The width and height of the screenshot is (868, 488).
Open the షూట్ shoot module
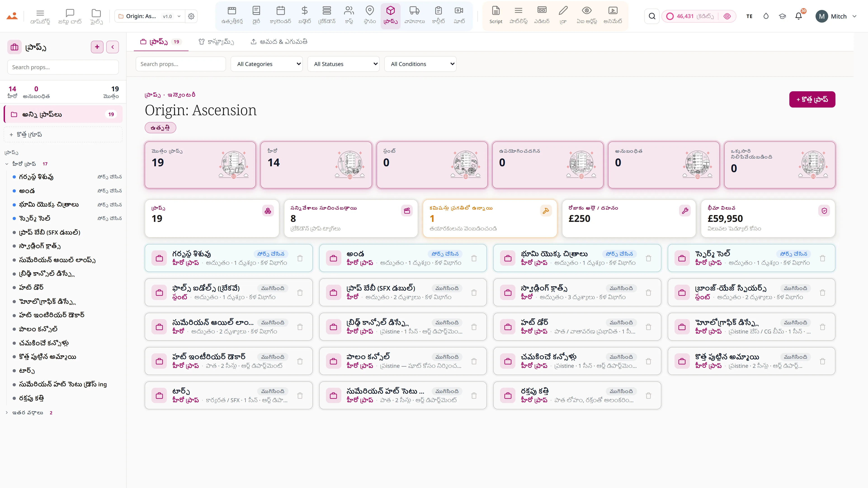459,16
